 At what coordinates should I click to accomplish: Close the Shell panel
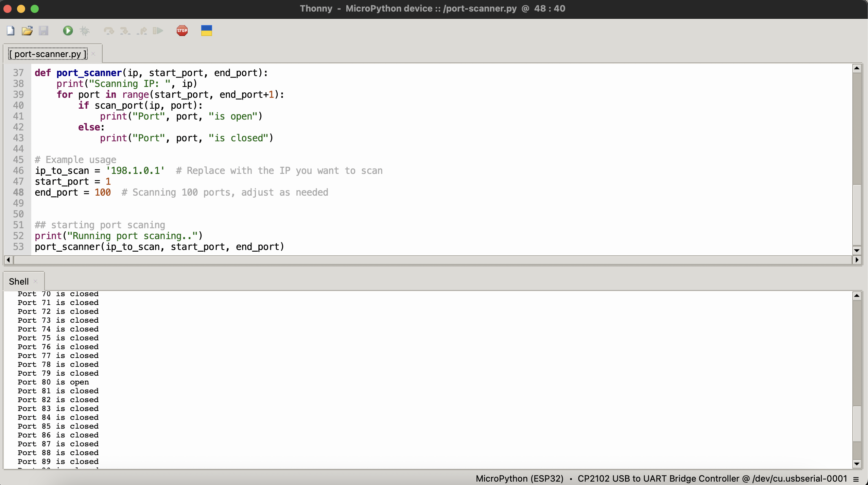[35, 281]
